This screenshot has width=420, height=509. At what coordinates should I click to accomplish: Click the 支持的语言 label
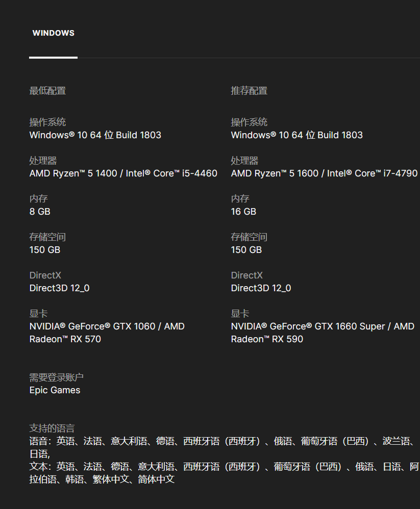(x=52, y=428)
